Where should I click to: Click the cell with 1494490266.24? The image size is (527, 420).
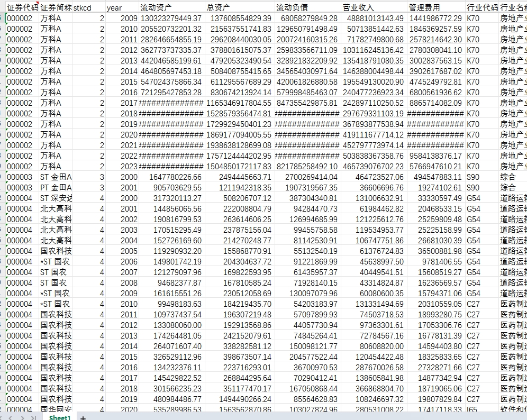click(240, 399)
